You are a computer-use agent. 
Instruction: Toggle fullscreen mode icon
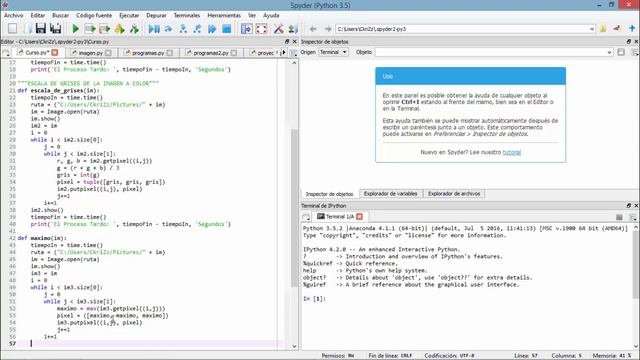(262, 29)
